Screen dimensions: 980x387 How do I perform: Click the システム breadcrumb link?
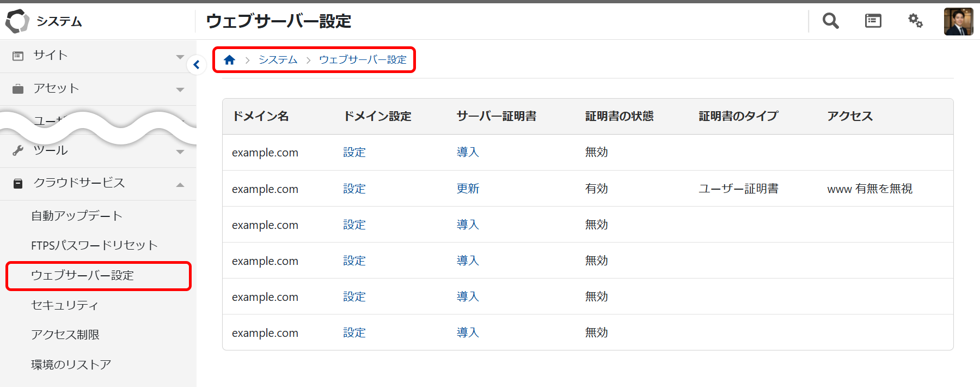click(x=278, y=60)
